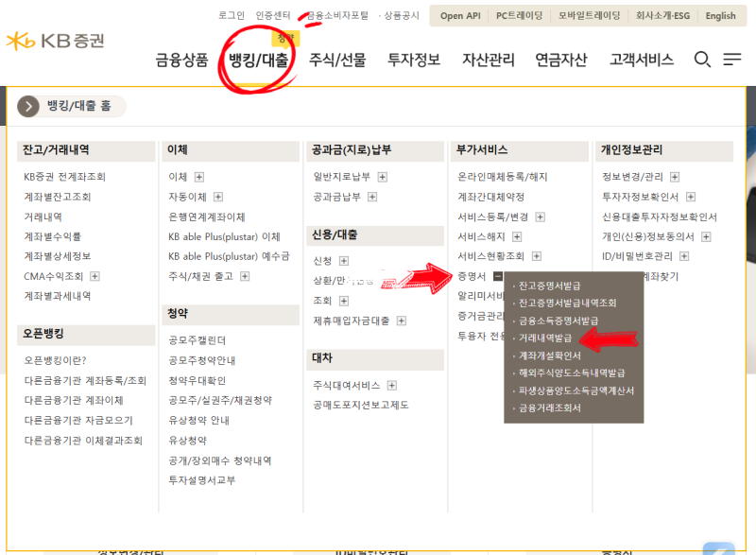The image size is (756, 555).
Task: Open 온라인매체등록/해지
Action: tap(503, 177)
